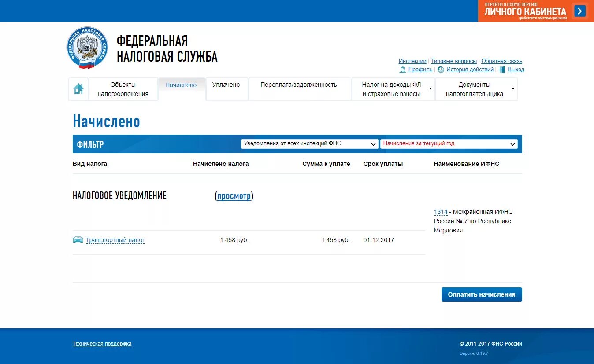594x364 pixels.
Task: Expand the Налог на доходы ФЛ menu arrow
Action: [x=430, y=89]
